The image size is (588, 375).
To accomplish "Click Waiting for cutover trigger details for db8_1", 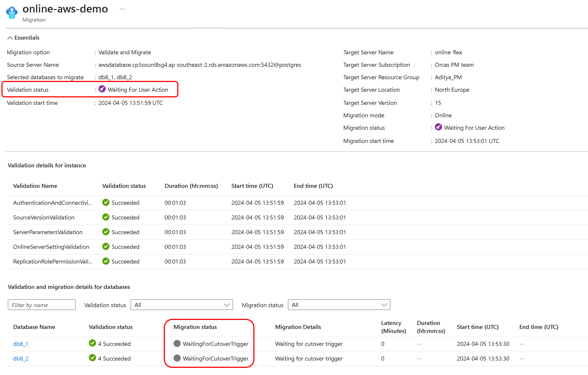I will (309, 344).
